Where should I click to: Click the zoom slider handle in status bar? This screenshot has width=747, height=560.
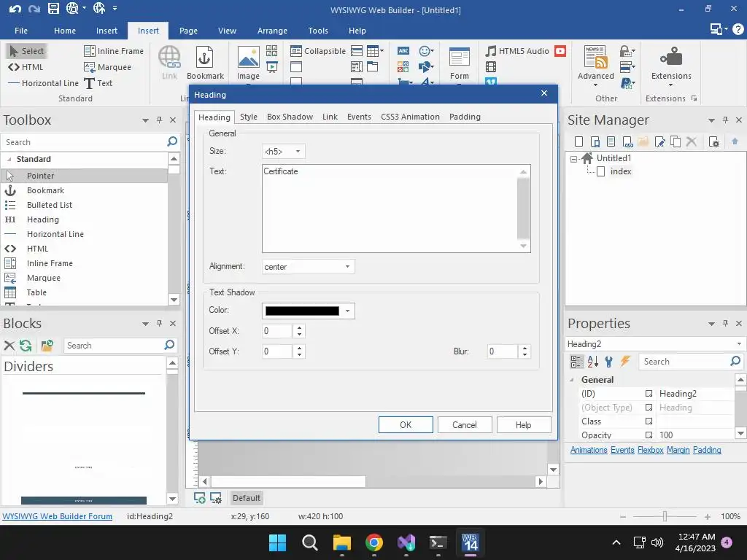coord(665,516)
